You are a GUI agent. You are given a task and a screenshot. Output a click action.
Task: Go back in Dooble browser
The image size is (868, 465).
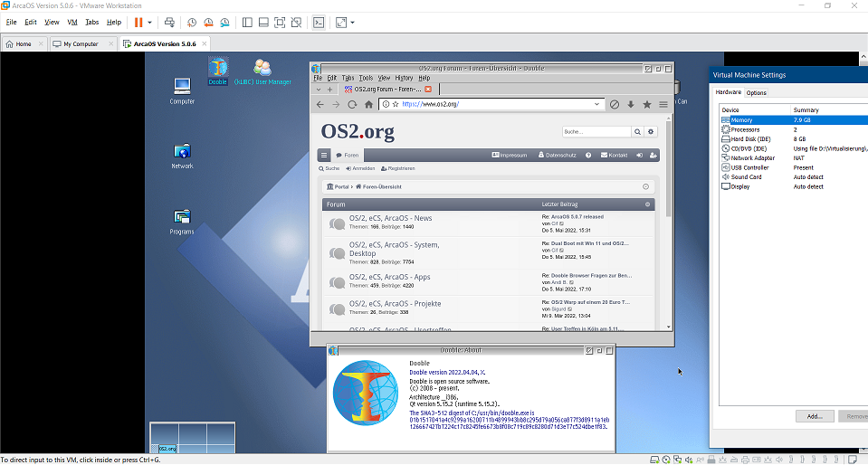320,104
